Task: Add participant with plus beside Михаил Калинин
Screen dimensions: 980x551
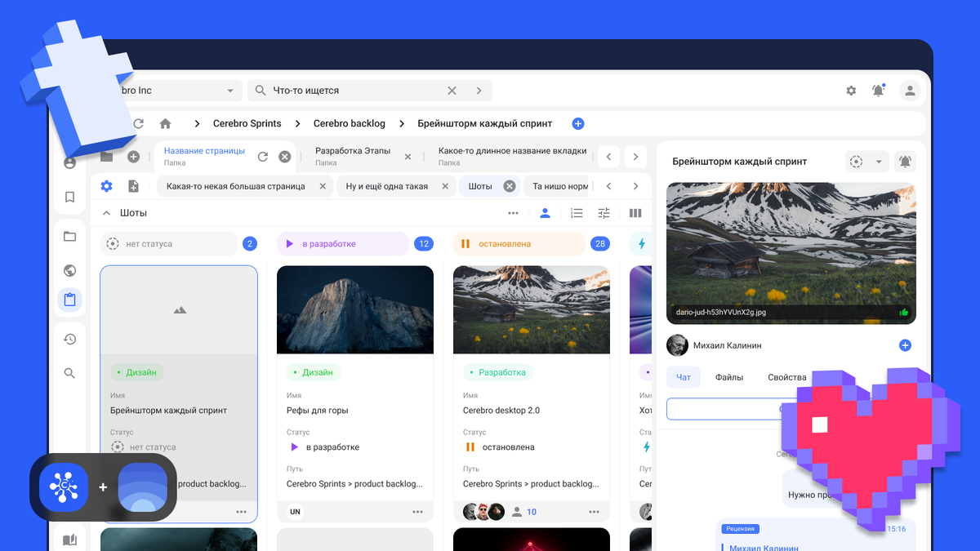Action: click(905, 345)
